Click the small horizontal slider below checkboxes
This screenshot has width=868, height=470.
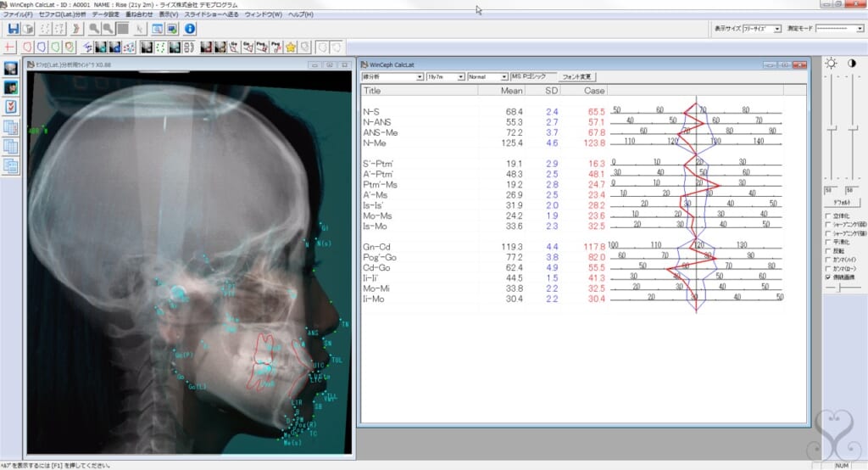(841, 288)
